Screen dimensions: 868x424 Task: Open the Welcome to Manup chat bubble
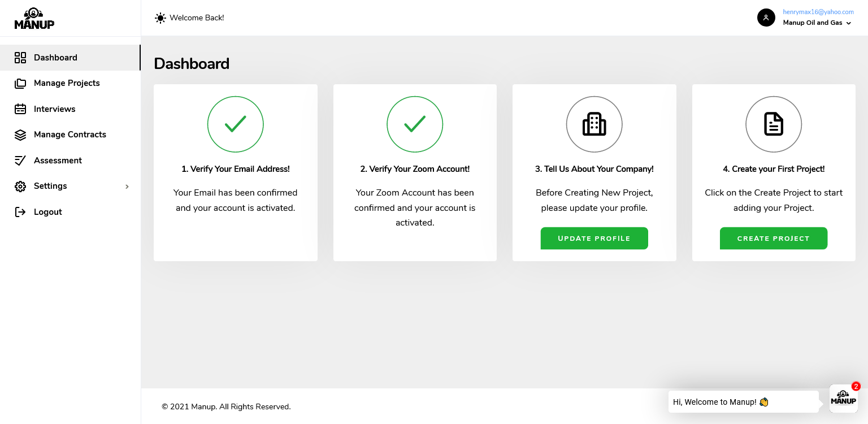pos(743,402)
